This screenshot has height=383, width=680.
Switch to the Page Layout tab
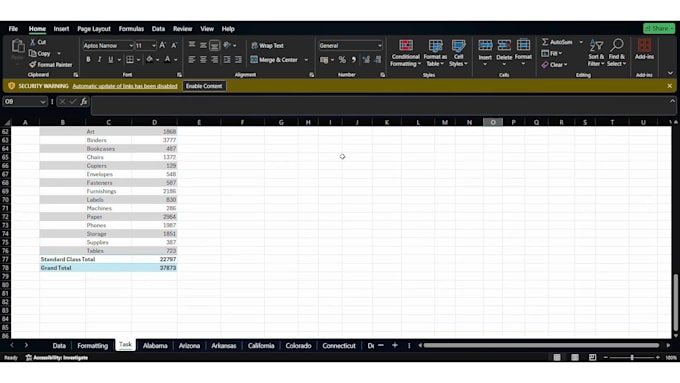[x=94, y=29]
